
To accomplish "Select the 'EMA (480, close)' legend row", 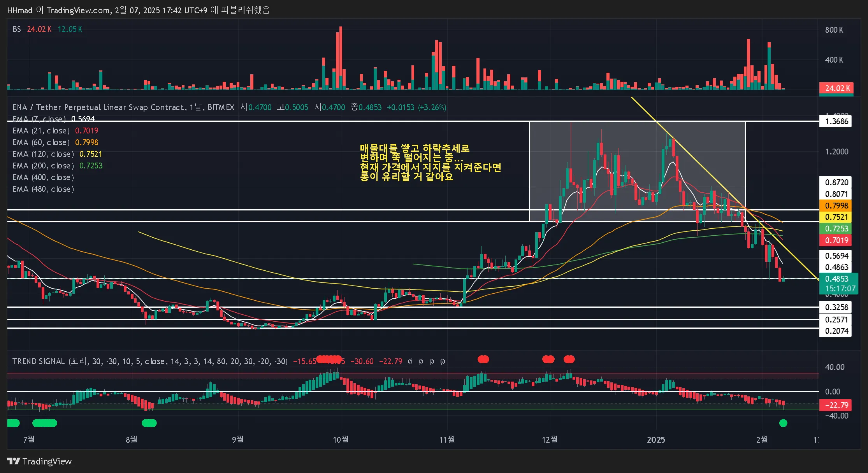I will point(43,189).
